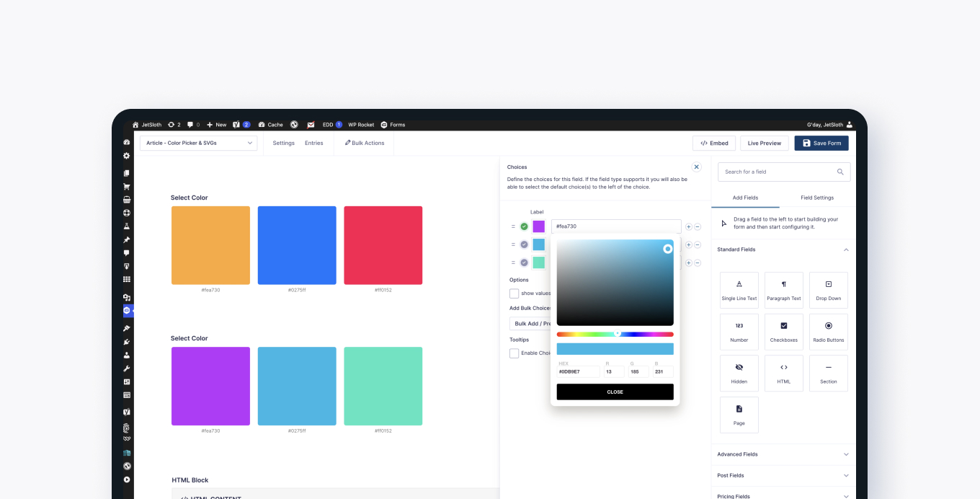Open the Plugins plug icon in sidebar
980x499 pixels.
pos(127,342)
